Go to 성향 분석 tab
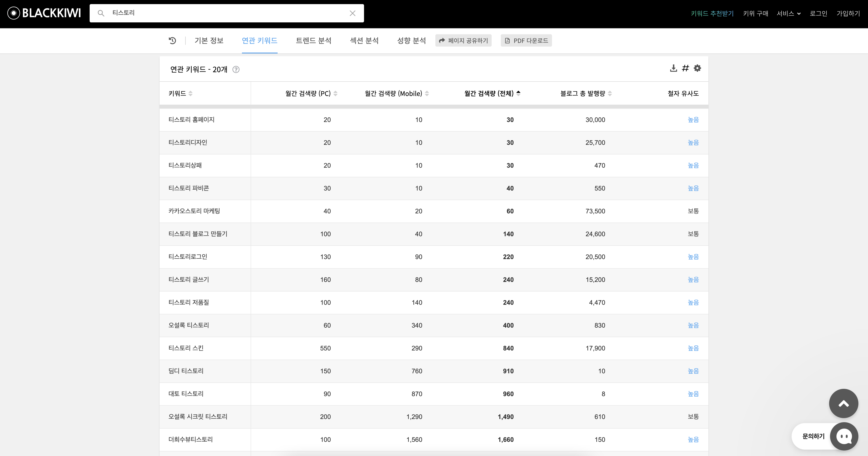The image size is (868, 456). point(411,41)
